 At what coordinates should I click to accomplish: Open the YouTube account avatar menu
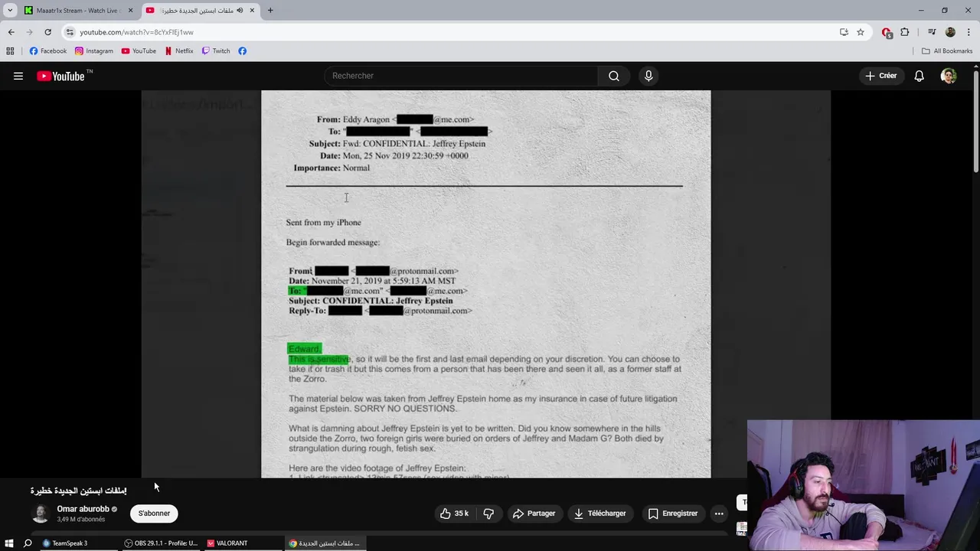pyautogui.click(x=949, y=76)
